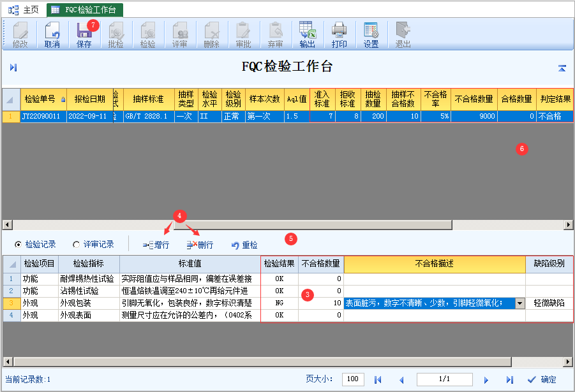
Task: Select cell JY22090011
Action: [43, 117]
